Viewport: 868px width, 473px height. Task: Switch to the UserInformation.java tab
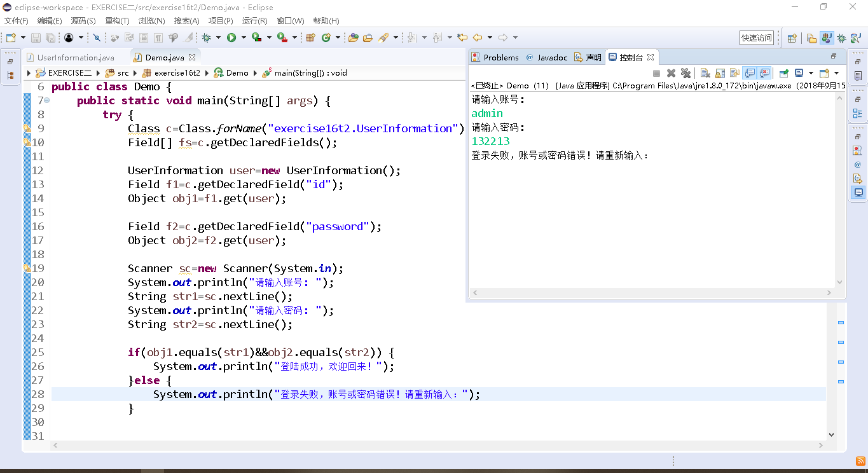(76, 57)
